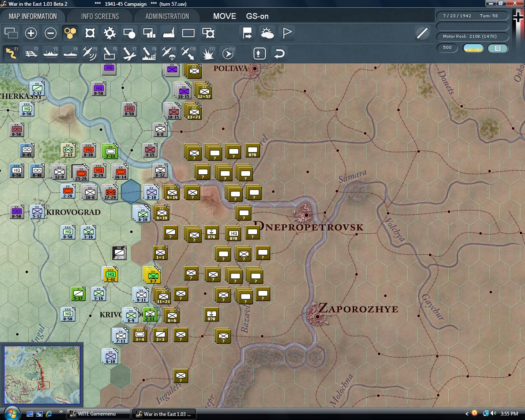Click the sun-and-cloud weather icon

point(267,33)
